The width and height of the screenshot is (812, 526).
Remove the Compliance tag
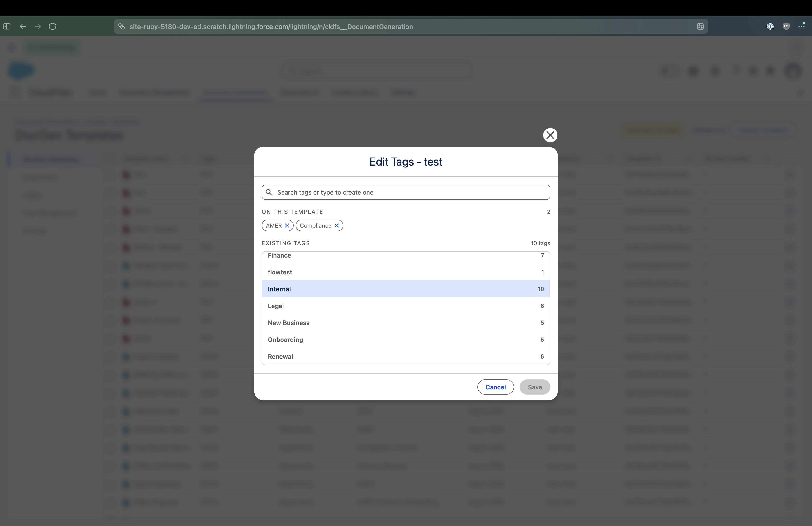tap(336, 226)
